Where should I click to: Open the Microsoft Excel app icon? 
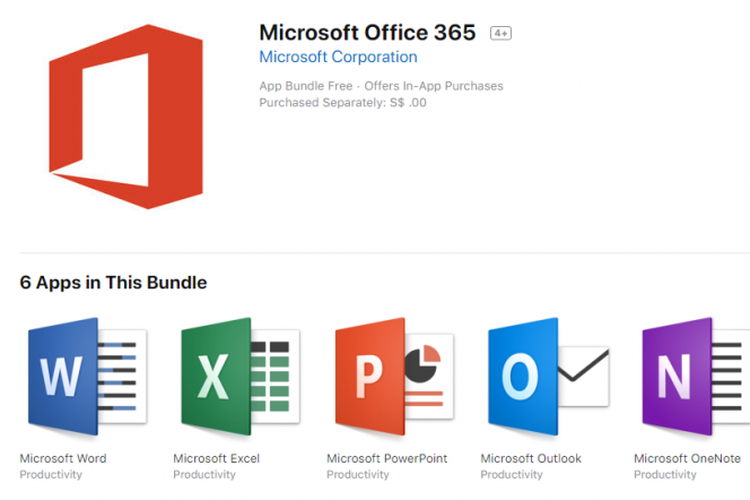click(237, 377)
